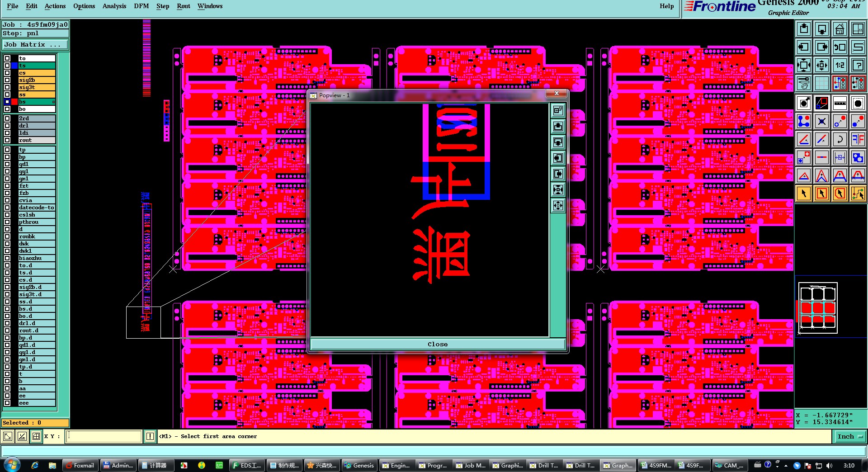Screen dimensions: 868x472
Task: Choose the yellow arrow pointer select tool
Action: [x=803, y=194]
